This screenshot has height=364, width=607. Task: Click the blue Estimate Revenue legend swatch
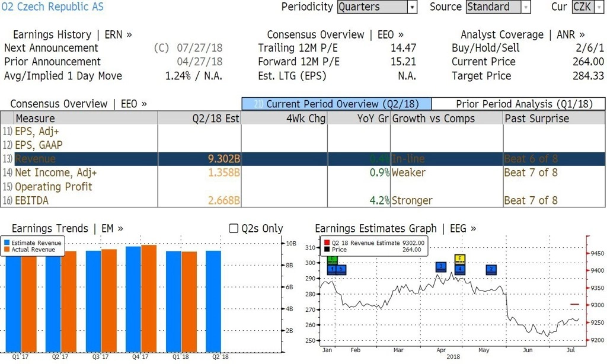tap(7, 243)
